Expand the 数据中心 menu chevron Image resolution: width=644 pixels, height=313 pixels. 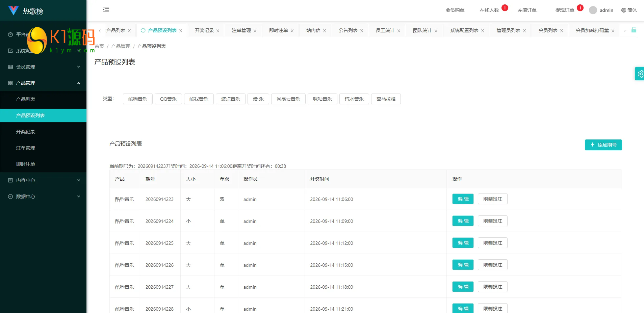79,197
